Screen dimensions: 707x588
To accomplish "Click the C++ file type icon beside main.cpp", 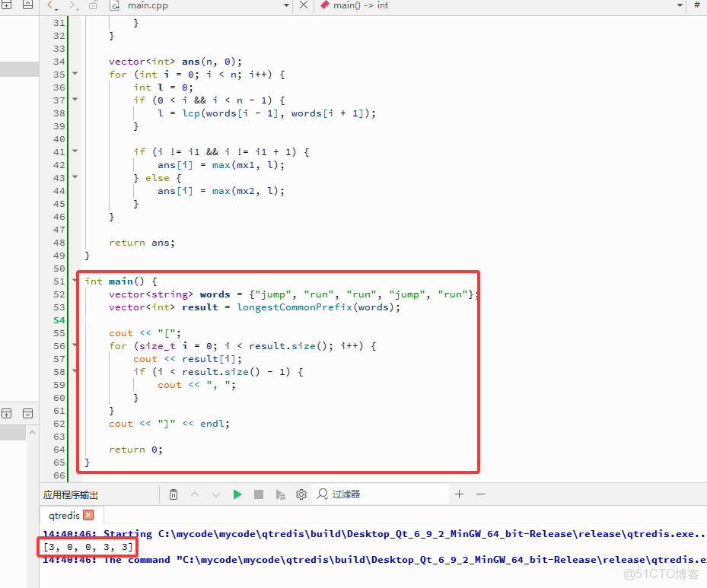I will pyautogui.click(x=116, y=5).
